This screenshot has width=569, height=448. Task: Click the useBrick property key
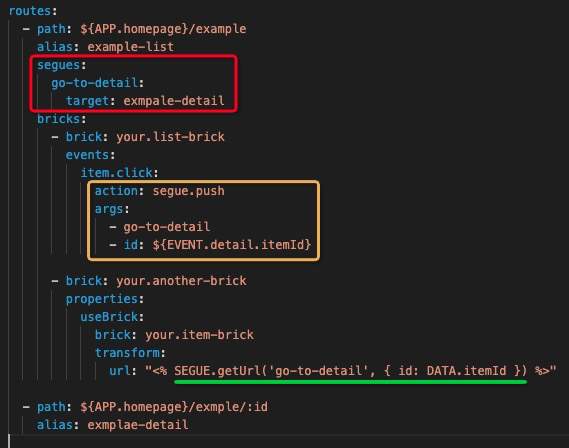pyautogui.click(x=109, y=317)
